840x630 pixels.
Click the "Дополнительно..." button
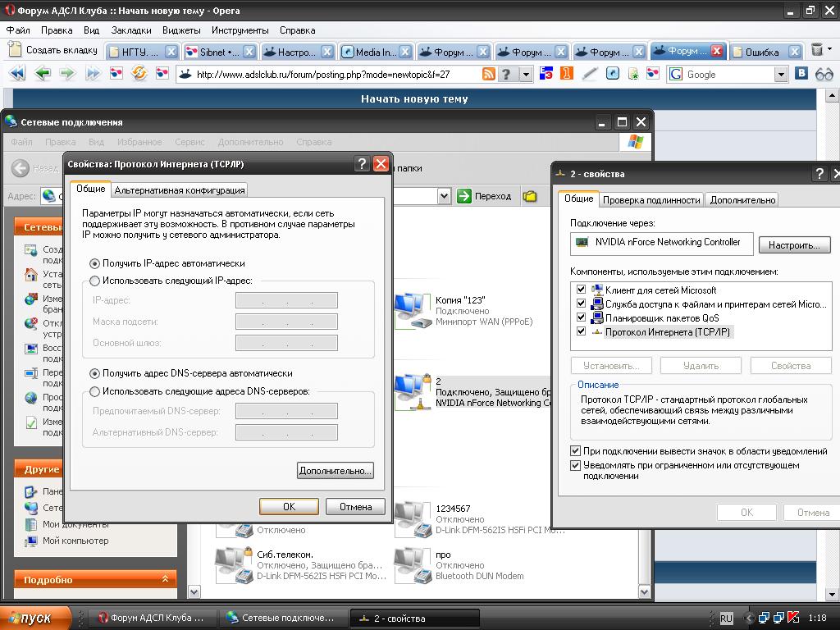tap(335, 471)
